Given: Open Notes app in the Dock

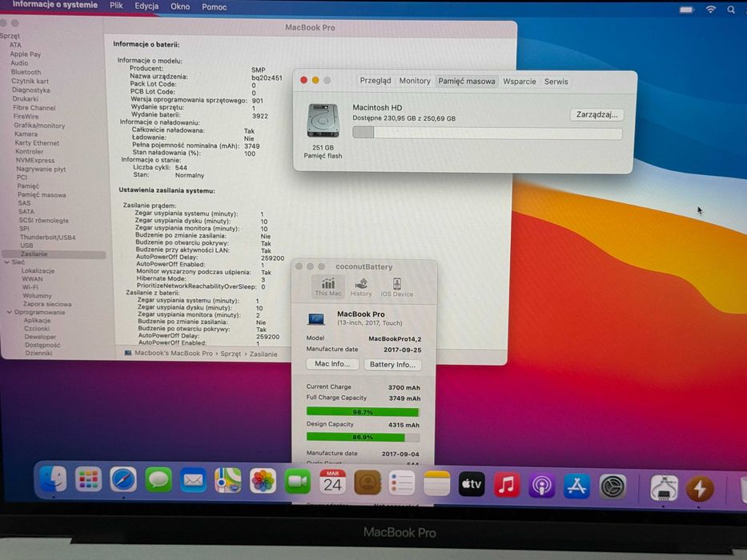Looking at the screenshot, I should point(436,484).
